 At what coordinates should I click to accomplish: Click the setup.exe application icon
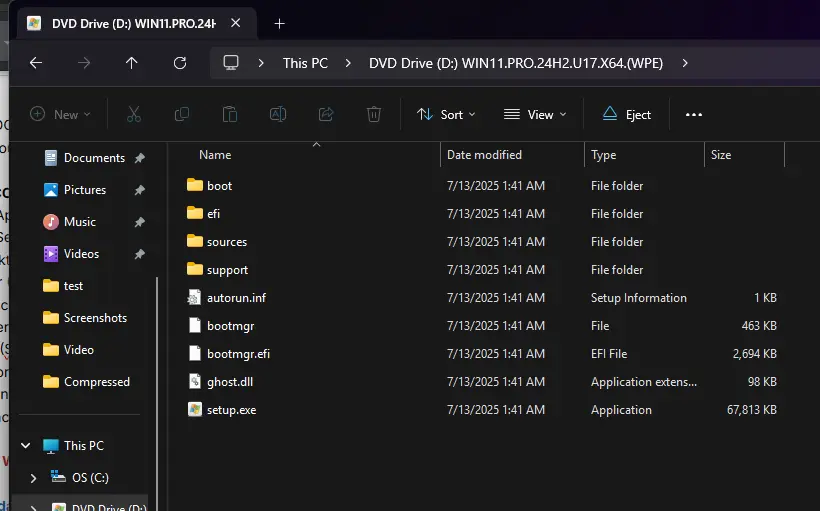[x=195, y=410]
